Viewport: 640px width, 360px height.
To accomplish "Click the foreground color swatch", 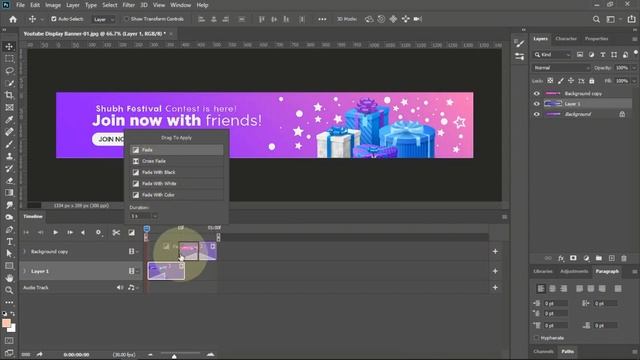I will (6, 323).
